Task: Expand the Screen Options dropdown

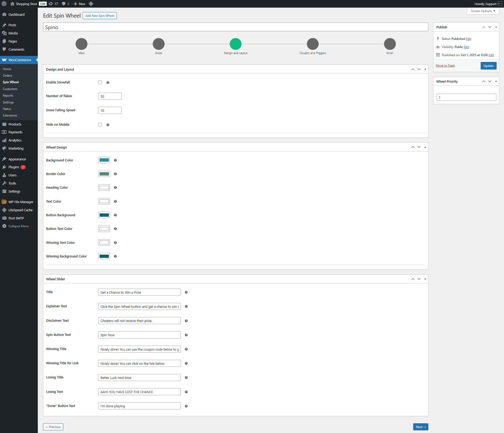Action: (x=483, y=11)
